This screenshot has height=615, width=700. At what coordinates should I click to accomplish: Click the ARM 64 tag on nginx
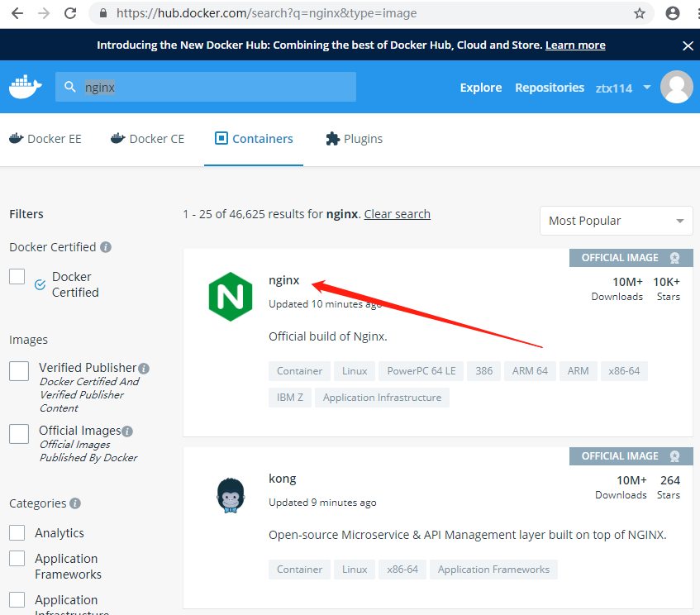[x=530, y=371]
